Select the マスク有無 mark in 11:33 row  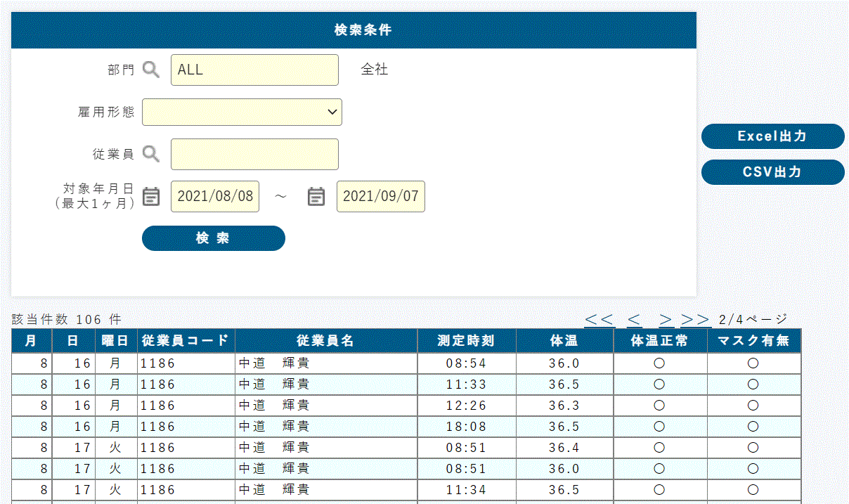point(753,385)
